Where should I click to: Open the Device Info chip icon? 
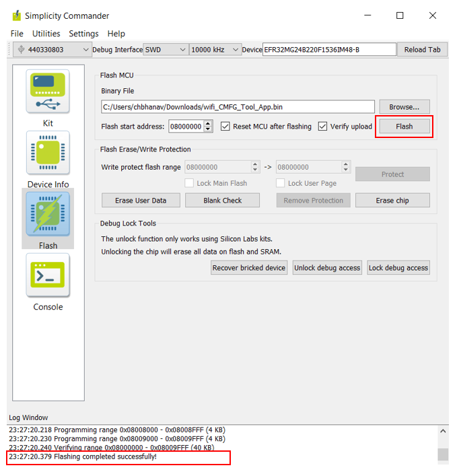pos(48,152)
